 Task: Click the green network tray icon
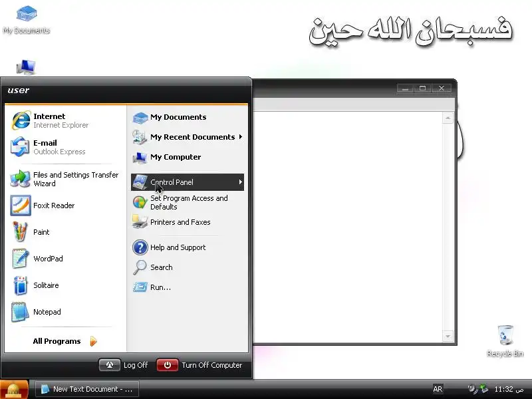point(484,389)
